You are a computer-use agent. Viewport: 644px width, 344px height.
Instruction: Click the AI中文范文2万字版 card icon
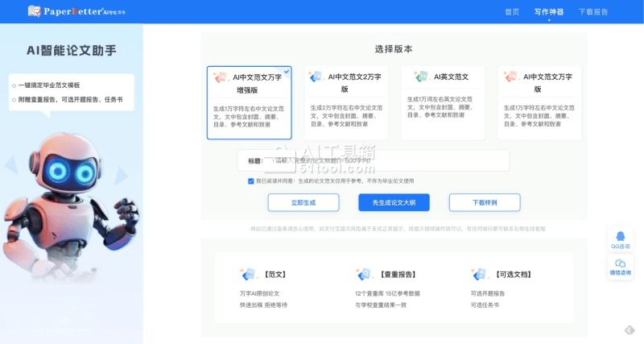coord(316,77)
